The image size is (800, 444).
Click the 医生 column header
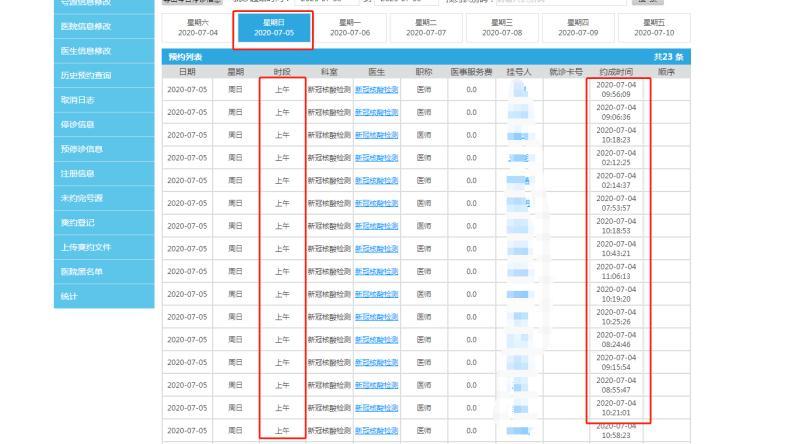point(377,72)
